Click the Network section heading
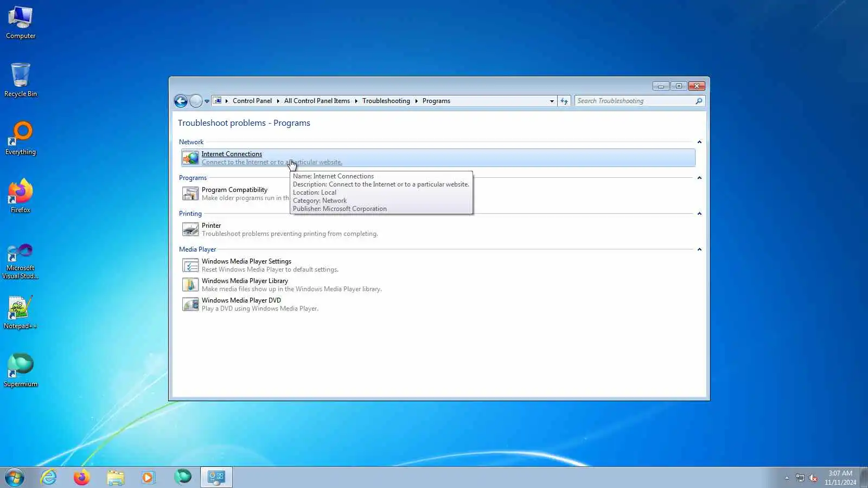The image size is (868, 488). [191, 142]
